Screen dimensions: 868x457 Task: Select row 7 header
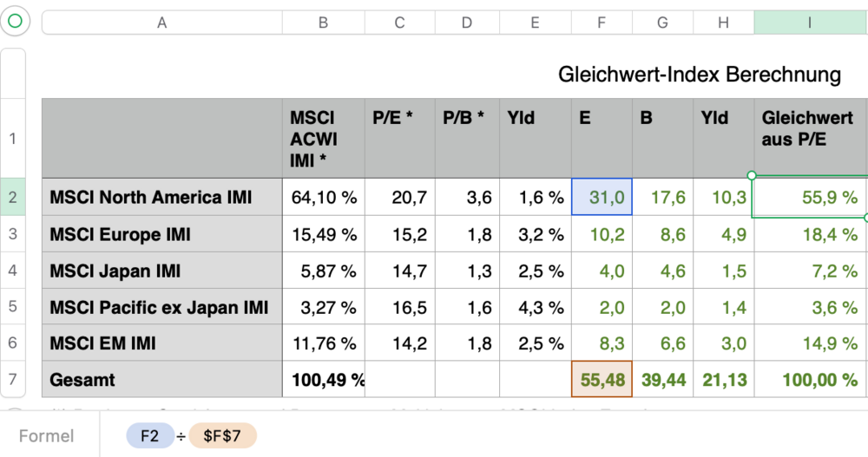tap(12, 380)
